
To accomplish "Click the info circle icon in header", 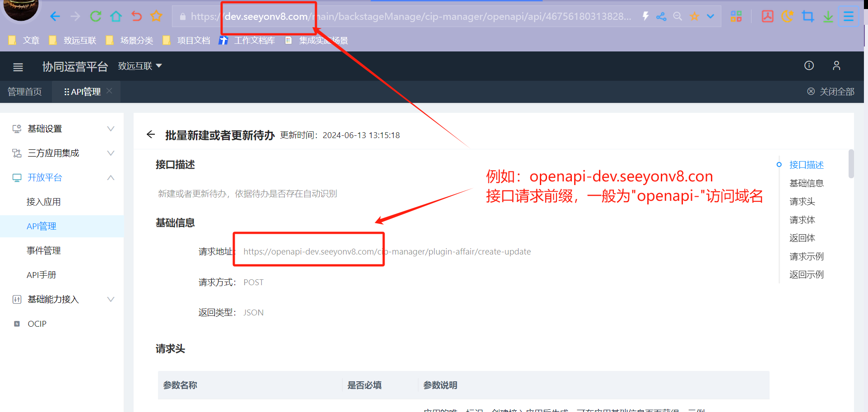I will 809,66.
